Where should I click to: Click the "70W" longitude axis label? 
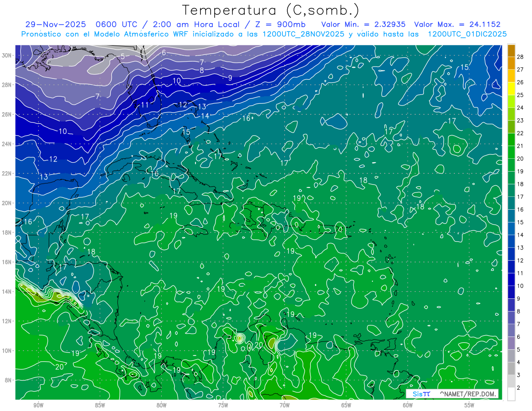click(x=285, y=405)
